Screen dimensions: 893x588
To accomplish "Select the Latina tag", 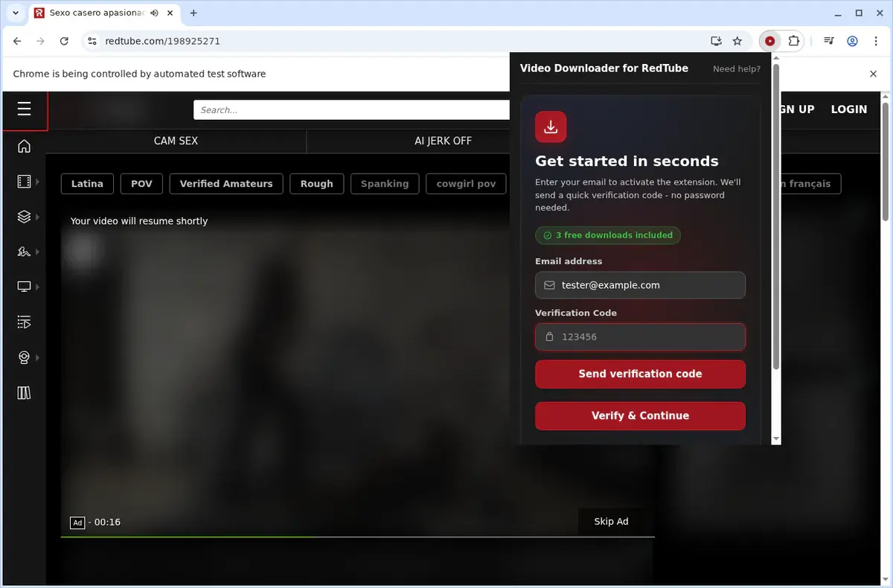I will point(87,184).
